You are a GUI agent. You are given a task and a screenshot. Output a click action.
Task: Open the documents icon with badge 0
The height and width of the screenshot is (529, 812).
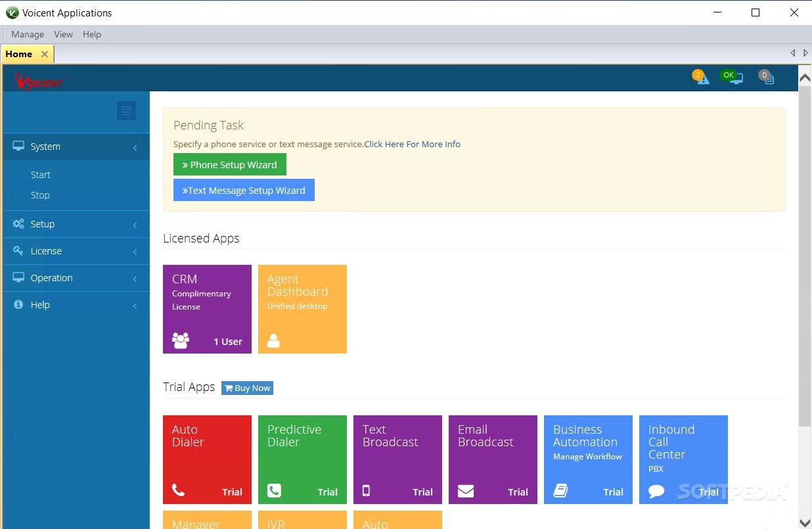tap(767, 78)
